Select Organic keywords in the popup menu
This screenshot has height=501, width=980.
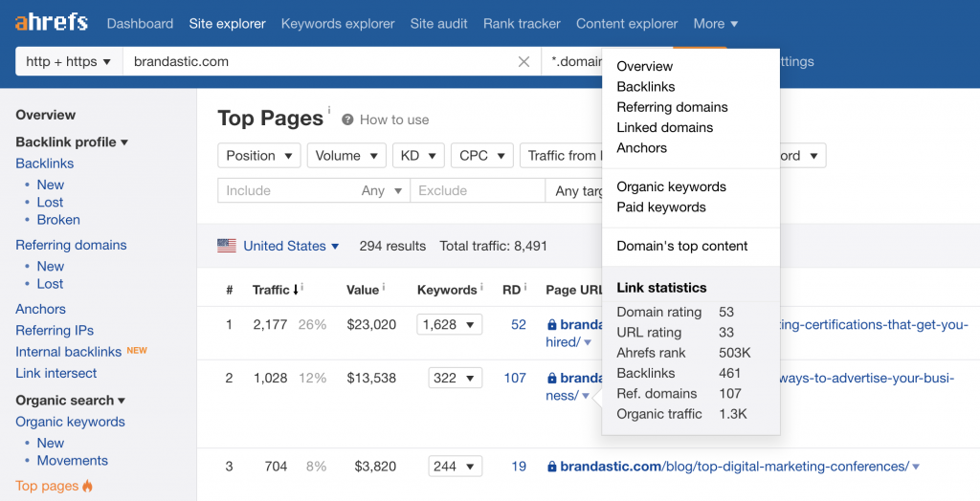coord(671,186)
